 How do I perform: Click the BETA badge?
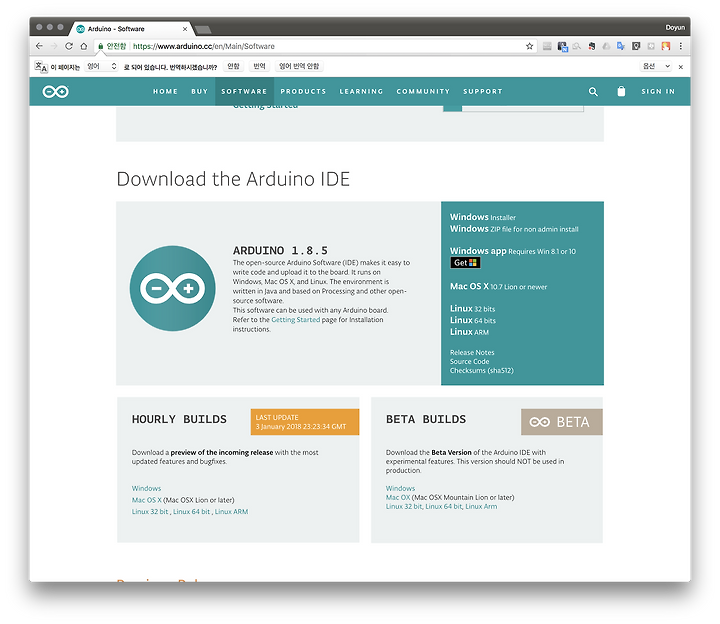562,422
